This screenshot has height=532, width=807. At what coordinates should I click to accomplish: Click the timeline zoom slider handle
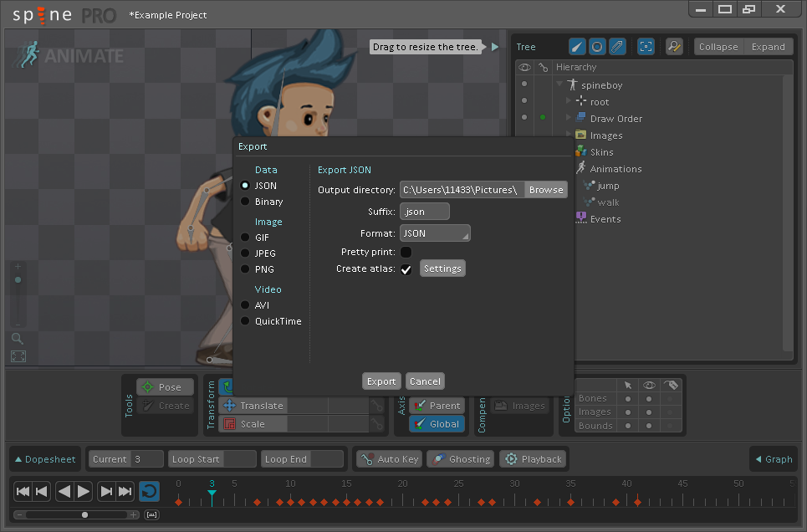[85, 514]
